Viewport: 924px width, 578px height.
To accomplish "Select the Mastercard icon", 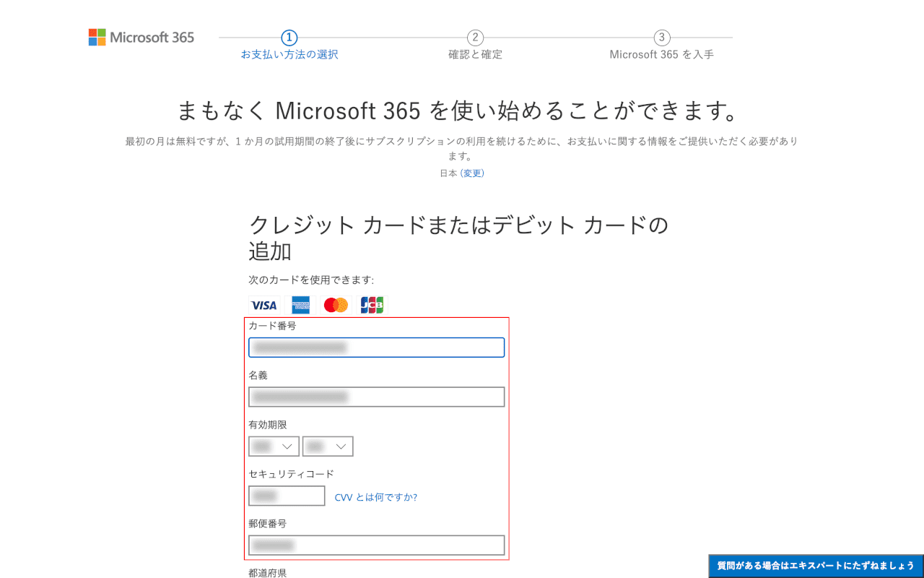I will coord(336,305).
